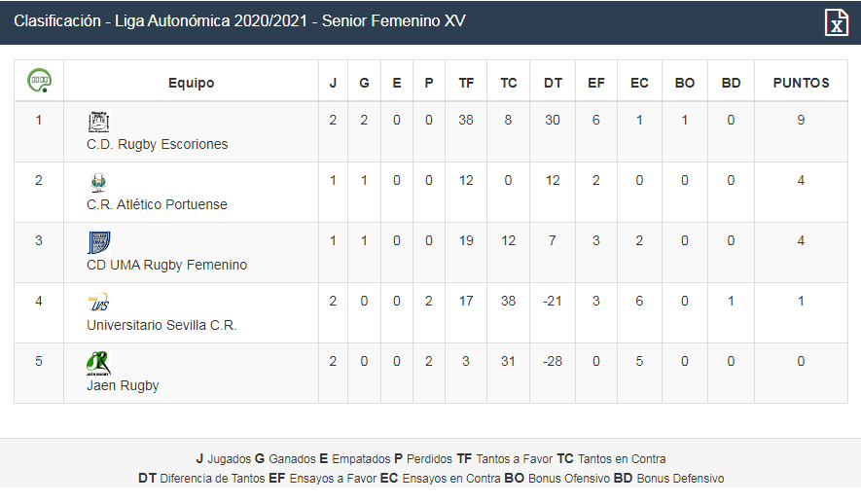Export the standings via the Excel icon

[x=837, y=22]
